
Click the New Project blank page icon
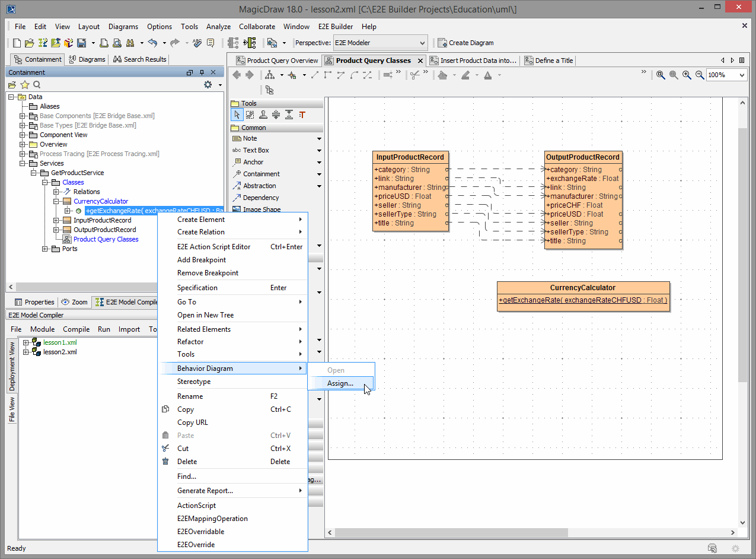coord(17,43)
